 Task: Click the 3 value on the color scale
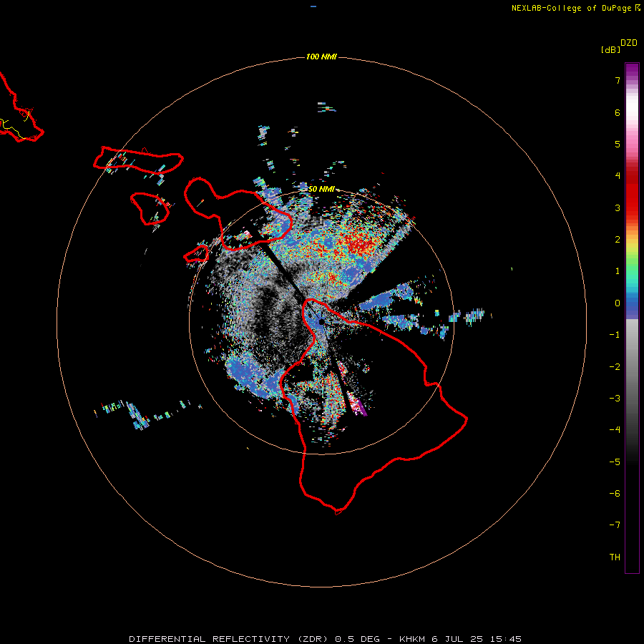coord(618,208)
